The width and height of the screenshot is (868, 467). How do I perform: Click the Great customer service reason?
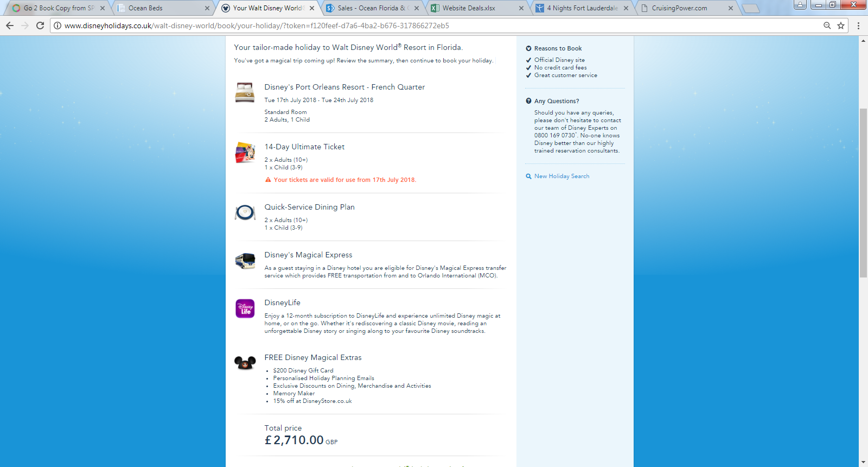pos(566,75)
